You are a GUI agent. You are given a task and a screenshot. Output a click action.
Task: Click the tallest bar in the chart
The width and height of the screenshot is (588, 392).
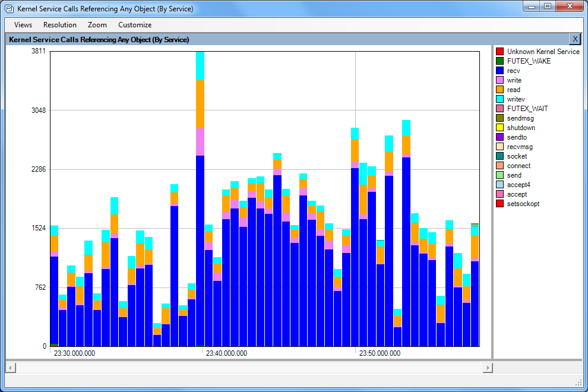tap(200, 238)
